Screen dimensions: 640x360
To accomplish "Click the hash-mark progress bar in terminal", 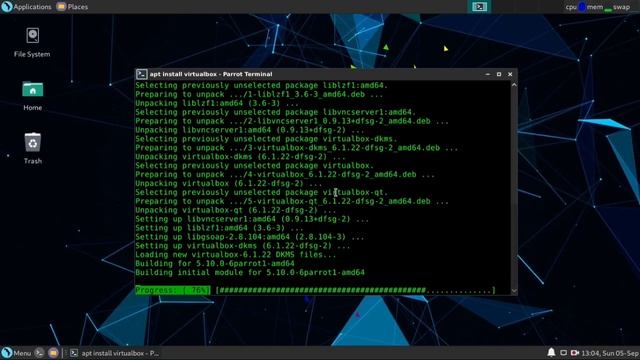I will [356, 290].
